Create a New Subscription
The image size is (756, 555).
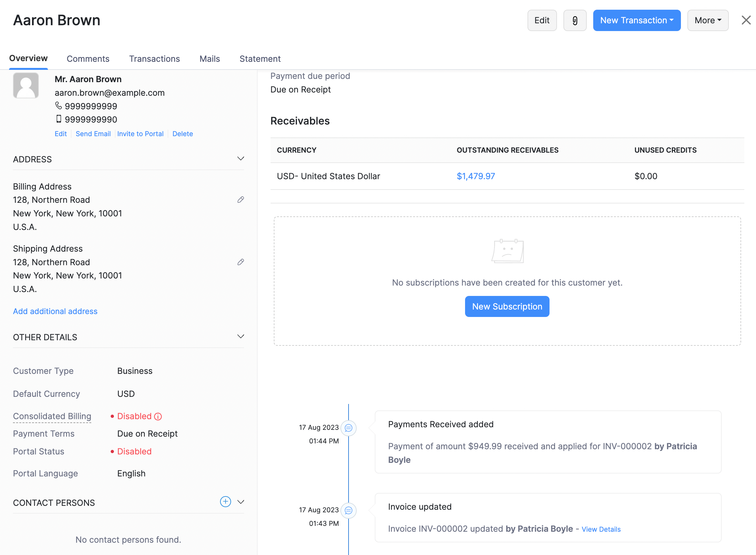click(x=507, y=306)
